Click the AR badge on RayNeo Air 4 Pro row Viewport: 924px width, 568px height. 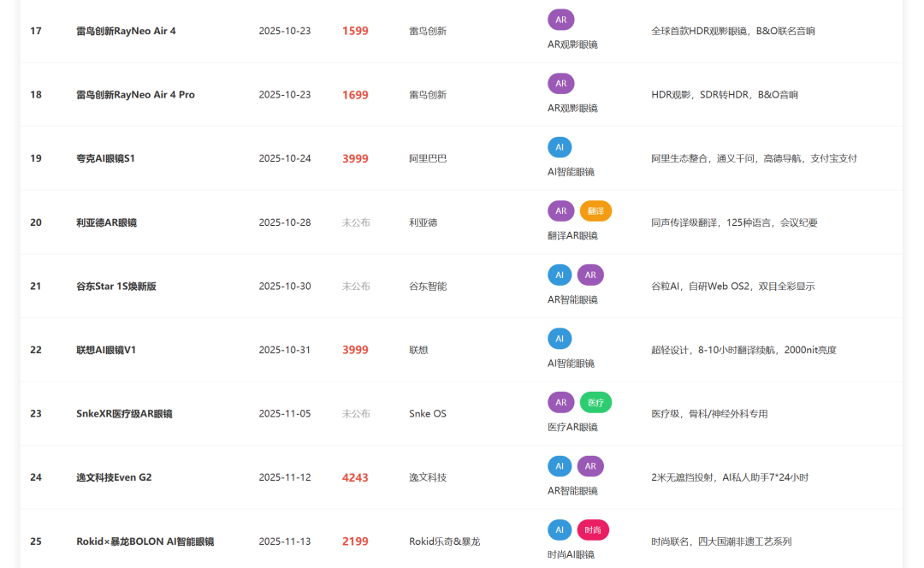coord(560,83)
